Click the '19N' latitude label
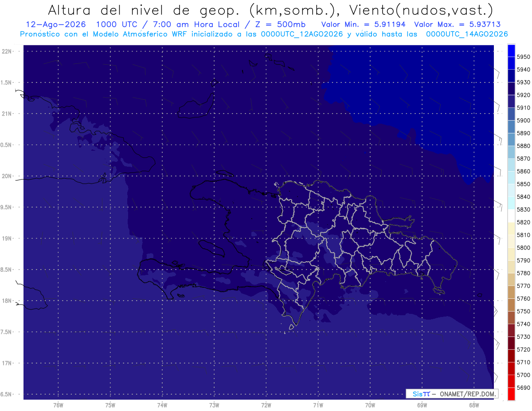 pyautogui.click(x=8, y=239)
